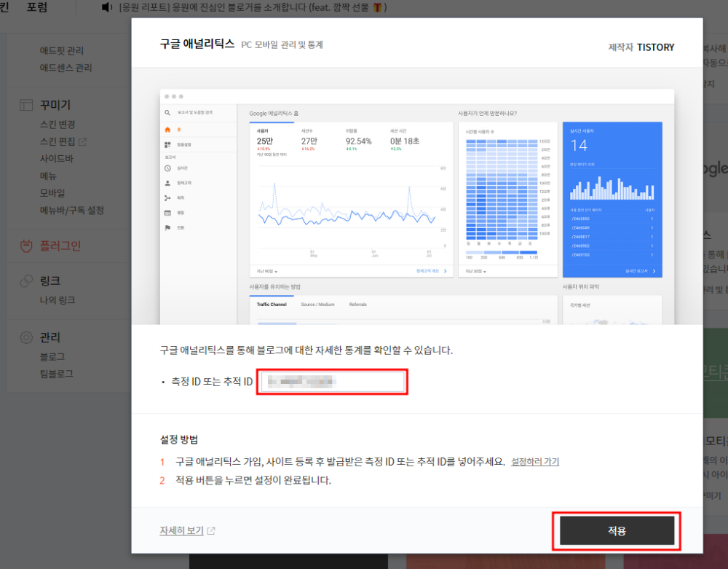Image resolution: width=728 pixels, height=569 pixels.
Task: Open the 자세히 보기 link
Action: tap(181, 530)
